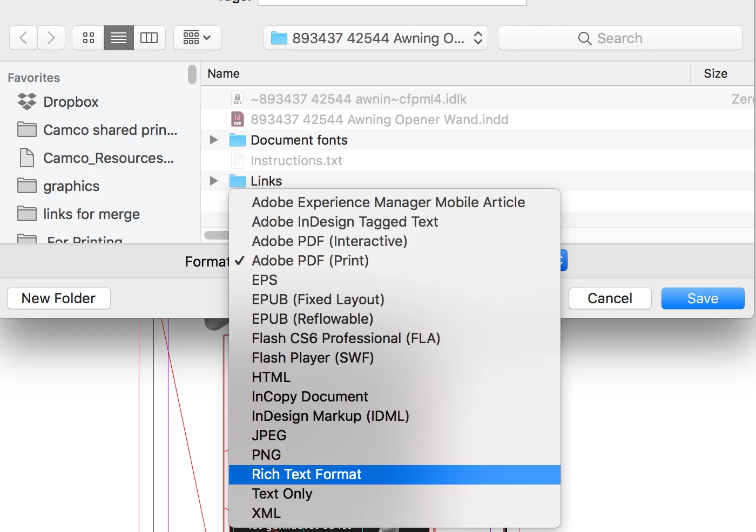Screen dimensions: 756x532
Task: Go back with the left chevron button
Action: click(23, 38)
